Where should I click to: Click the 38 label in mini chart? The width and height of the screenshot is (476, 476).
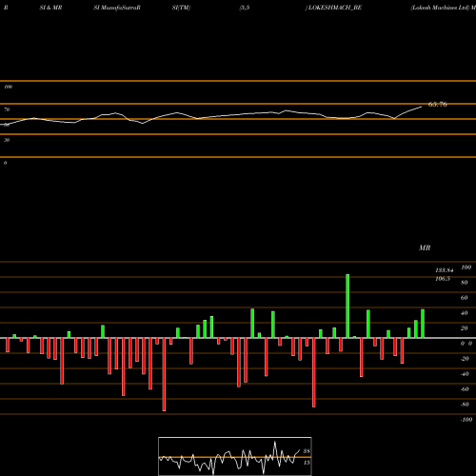307,451
